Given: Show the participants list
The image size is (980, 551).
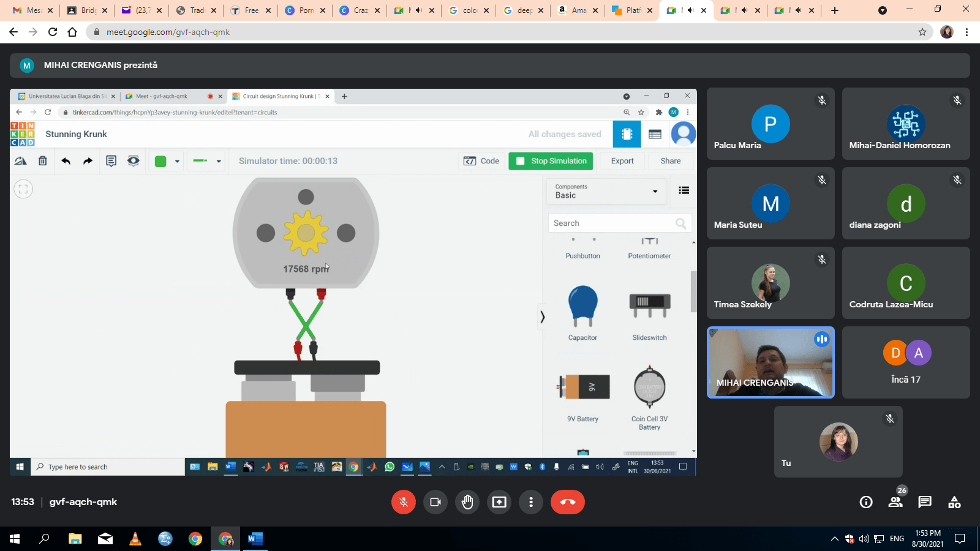Looking at the screenshot, I should pyautogui.click(x=895, y=502).
